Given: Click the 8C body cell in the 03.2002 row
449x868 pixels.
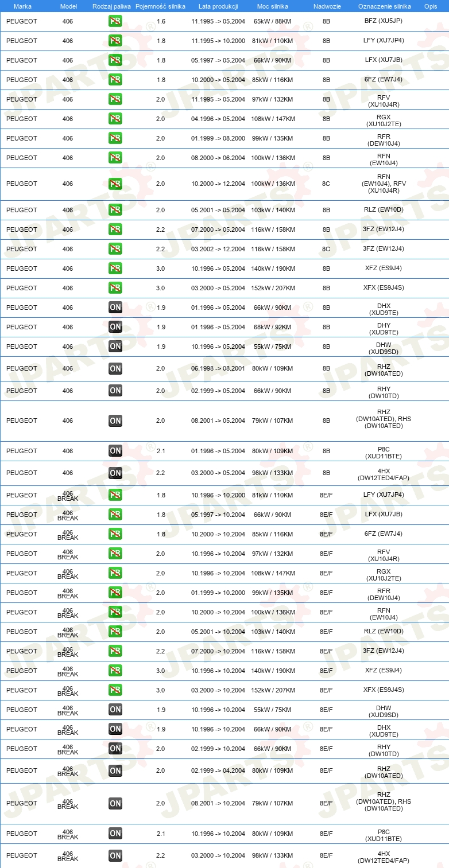Looking at the screenshot, I should 326,249.
